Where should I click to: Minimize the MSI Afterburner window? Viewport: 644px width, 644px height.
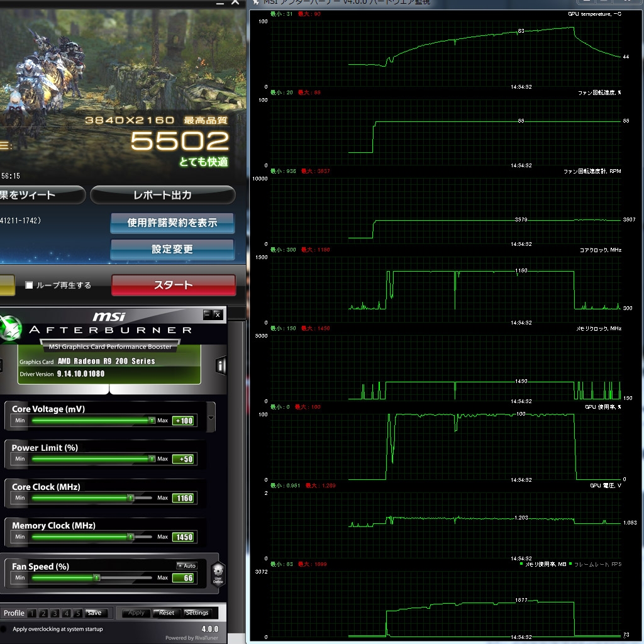[207, 314]
